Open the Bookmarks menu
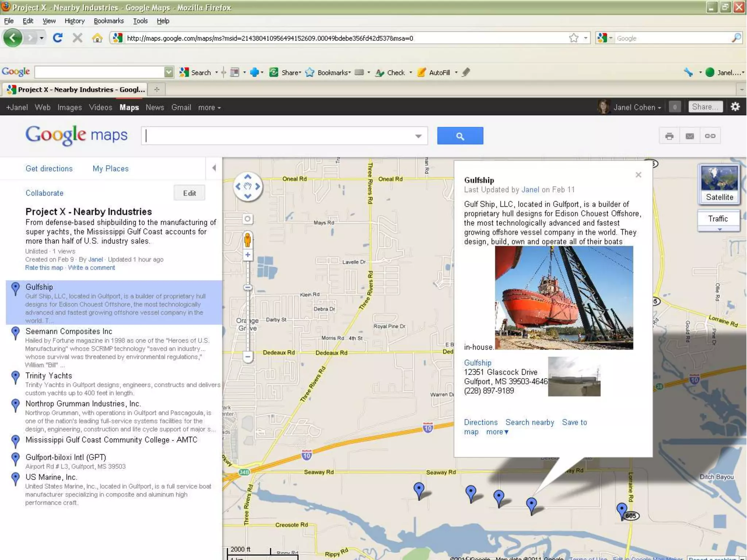Viewport: 747px width, 560px height. 109,21
